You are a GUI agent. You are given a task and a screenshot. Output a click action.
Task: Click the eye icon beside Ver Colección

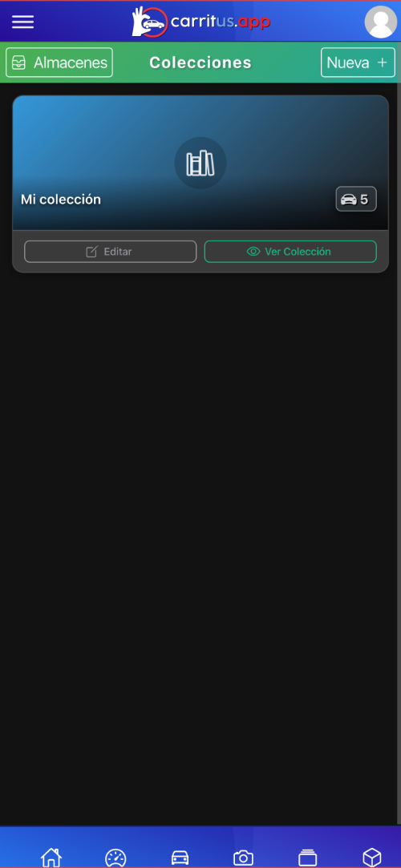coord(253,252)
